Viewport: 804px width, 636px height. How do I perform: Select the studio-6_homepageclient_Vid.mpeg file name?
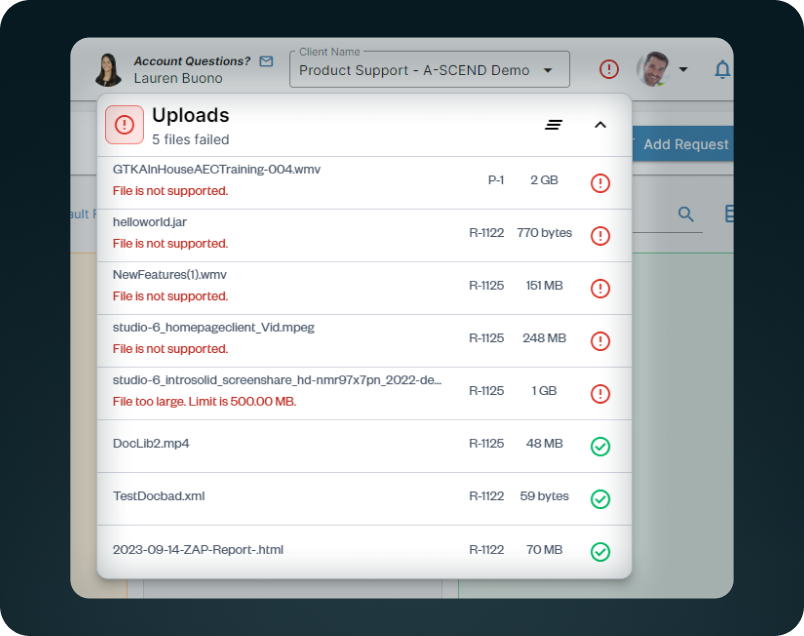click(213, 327)
